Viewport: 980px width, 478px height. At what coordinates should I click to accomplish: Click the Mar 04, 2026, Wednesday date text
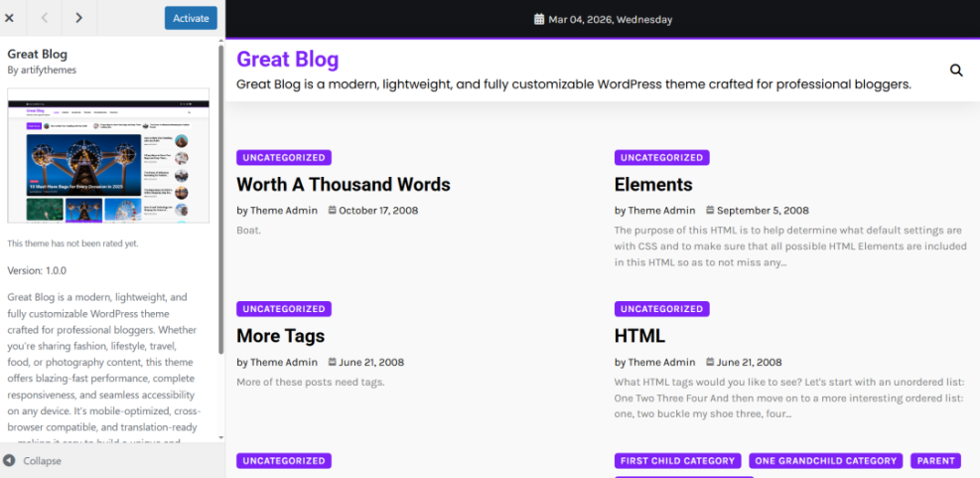pos(610,20)
